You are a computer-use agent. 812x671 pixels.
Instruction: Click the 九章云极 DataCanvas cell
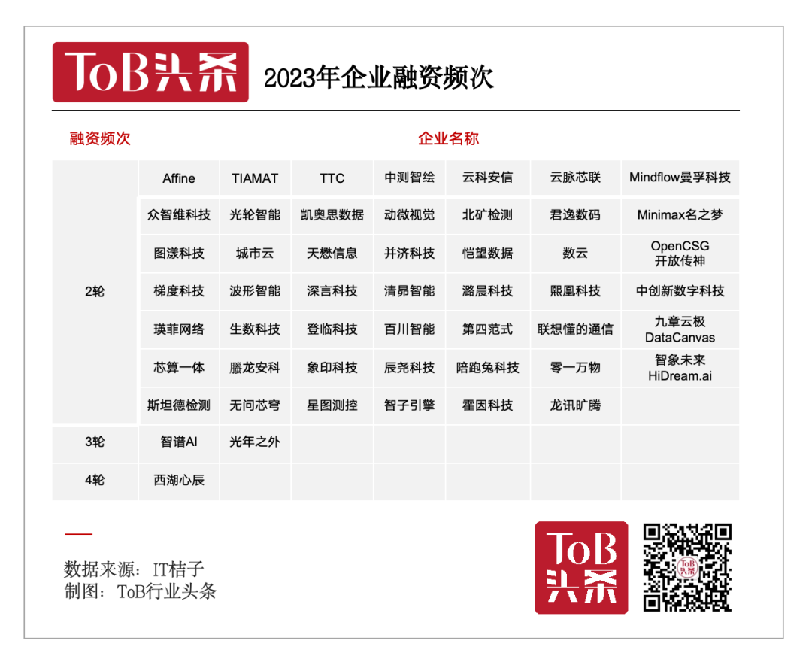click(x=680, y=329)
